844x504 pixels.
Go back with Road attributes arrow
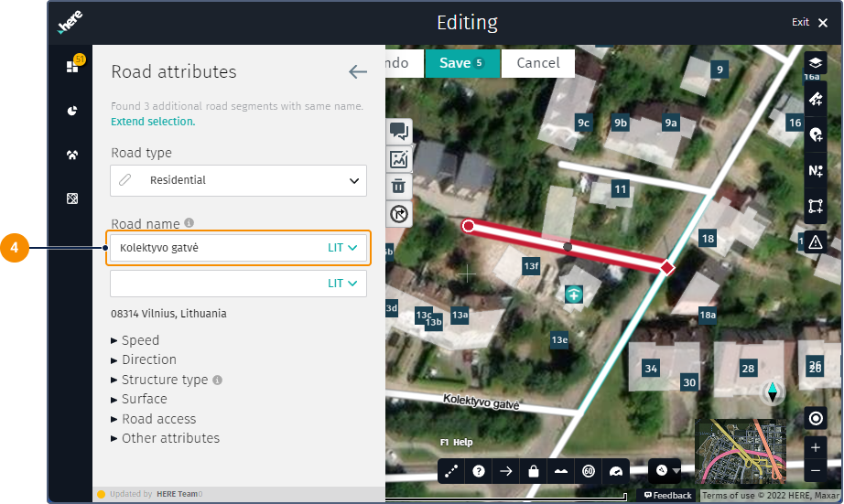coord(357,71)
